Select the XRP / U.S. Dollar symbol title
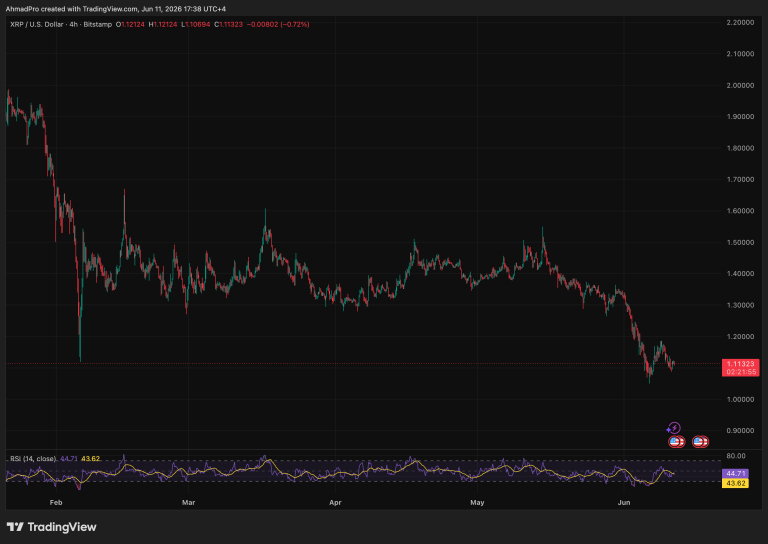The width and height of the screenshot is (768, 544). [37, 24]
